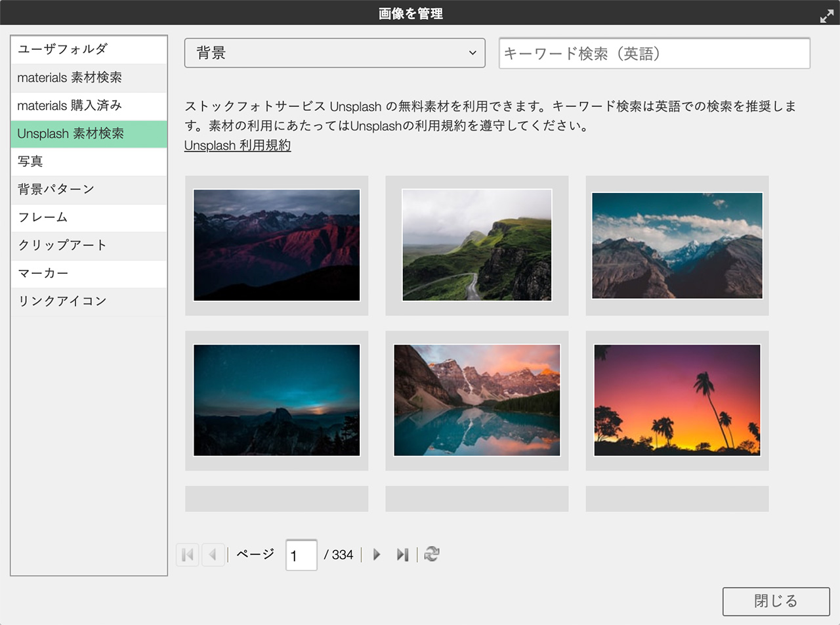Open the フレーム category
840x625 pixels.
(x=89, y=217)
